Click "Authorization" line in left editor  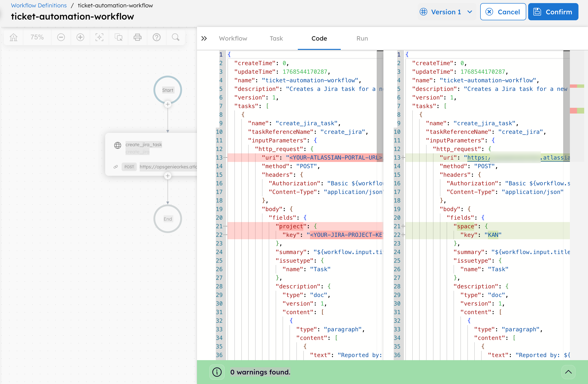[x=326, y=183]
